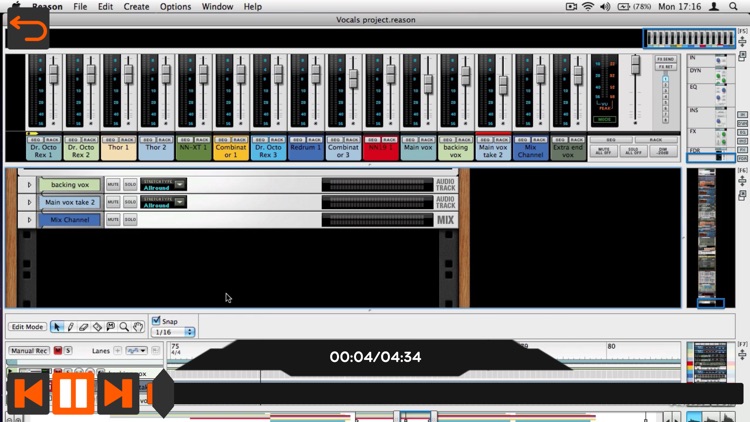Click the Mute All Off button

[x=604, y=151]
